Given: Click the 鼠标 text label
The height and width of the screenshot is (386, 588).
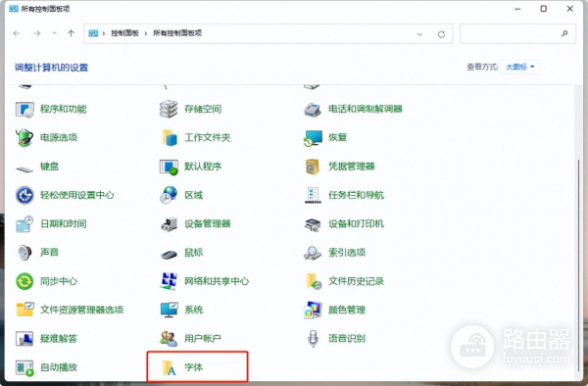Looking at the screenshot, I should (193, 253).
